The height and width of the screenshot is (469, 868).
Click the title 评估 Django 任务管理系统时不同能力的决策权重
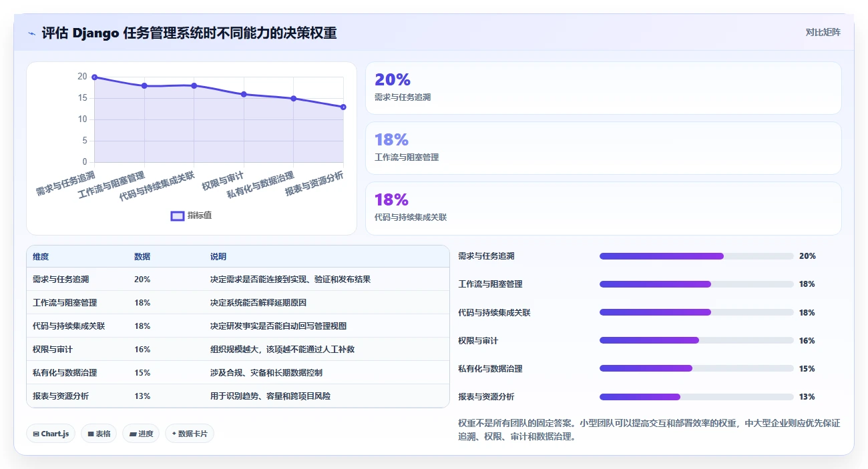tap(189, 33)
